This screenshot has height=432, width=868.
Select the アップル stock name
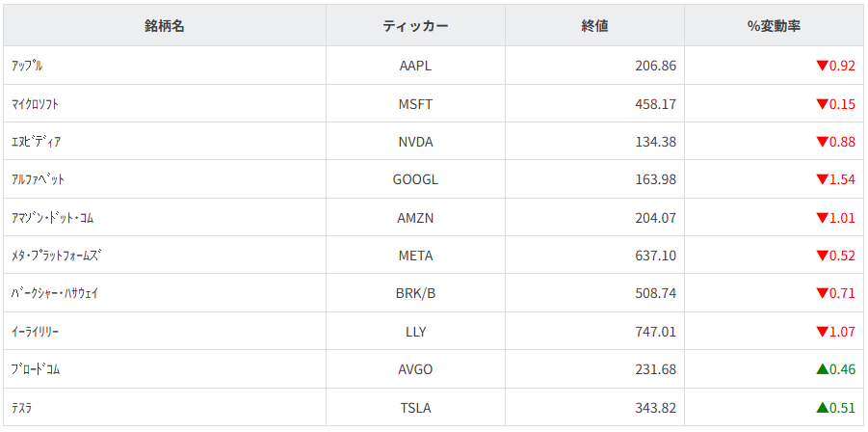(27, 67)
